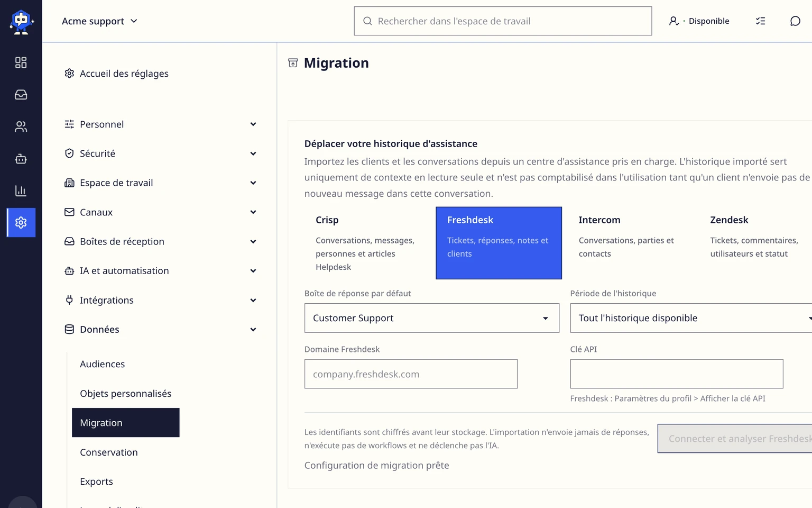Click the Sécurité shield icon
812x508 pixels.
tap(69, 153)
